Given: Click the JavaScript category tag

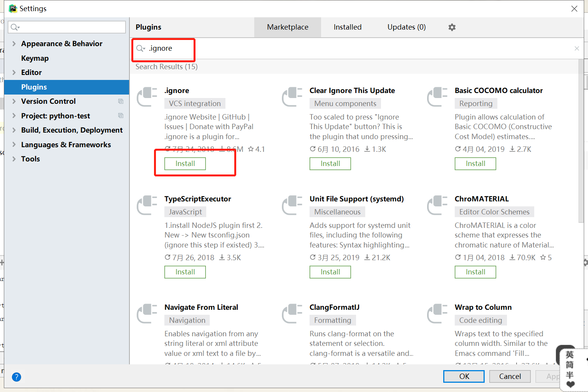Looking at the screenshot, I should coord(185,212).
